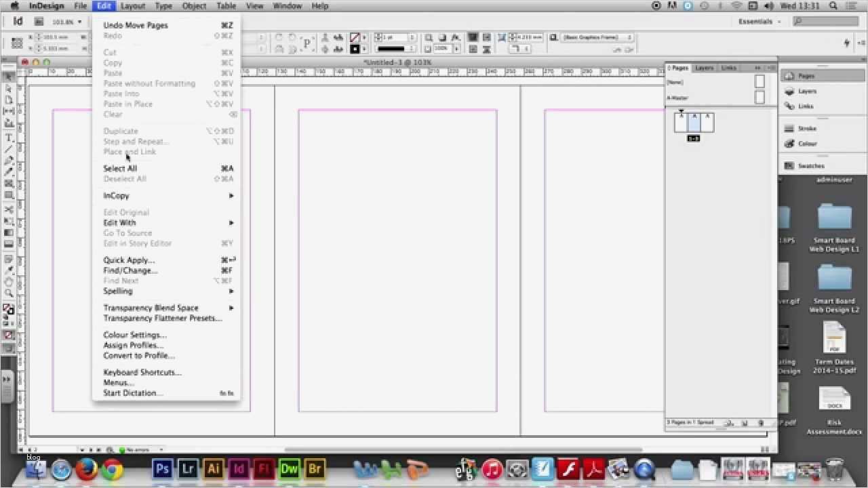Select the Scissors tool in the toolbox

pyautogui.click(x=9, y=209)
